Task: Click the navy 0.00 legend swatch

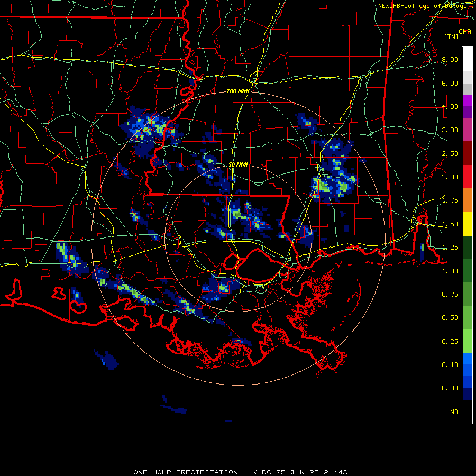Action: pyautogui.click(x=467, y=393)
